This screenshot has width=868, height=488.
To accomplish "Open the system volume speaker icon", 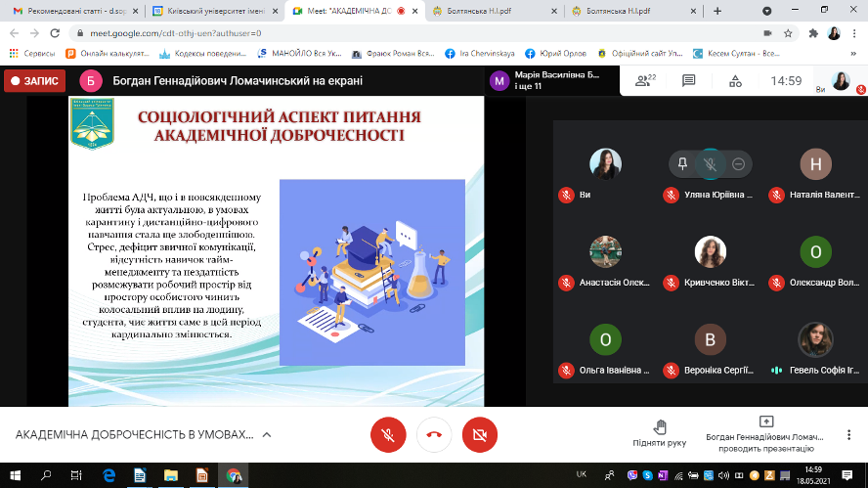I will [723, 475].
